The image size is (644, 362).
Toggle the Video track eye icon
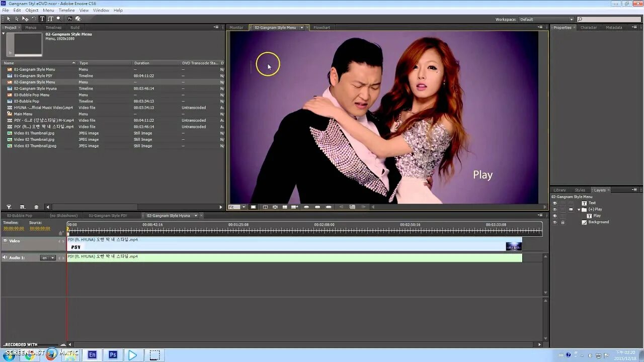coord(5,241)
